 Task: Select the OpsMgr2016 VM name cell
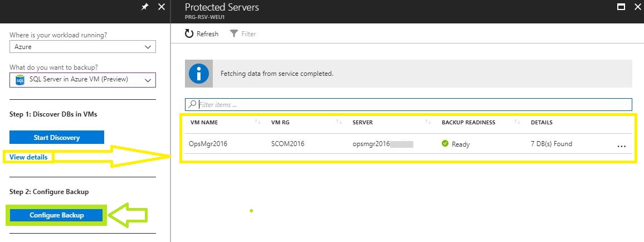coord(208,144)
